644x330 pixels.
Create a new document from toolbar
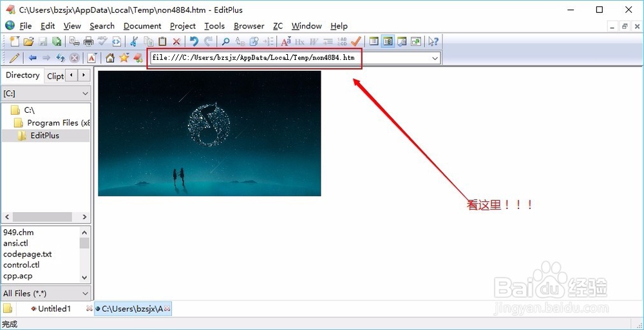pos(15,41)
